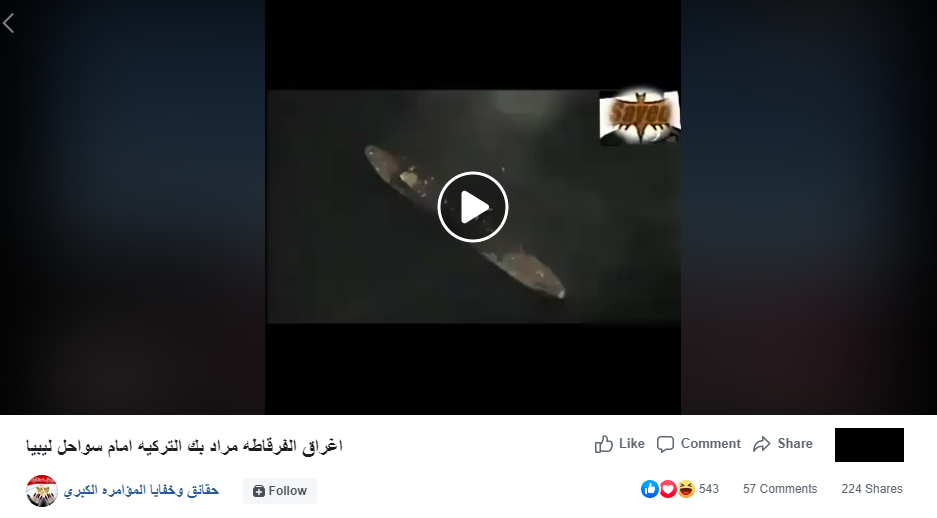Screen dimensions: 937x518
Task: Open comments via the Comment speech bubble icon
Action: [665, 444]
